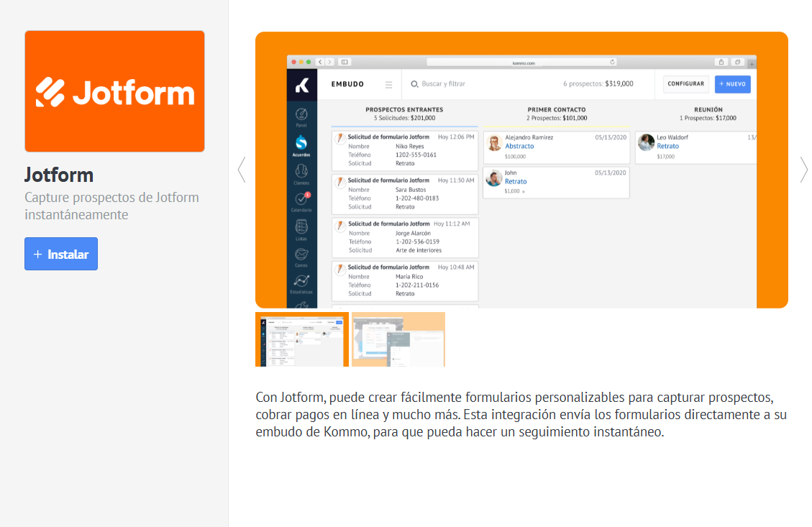Go to the next carousel slide arrow
This screenshot has width=812, height=527.
[x=803, y=170]
